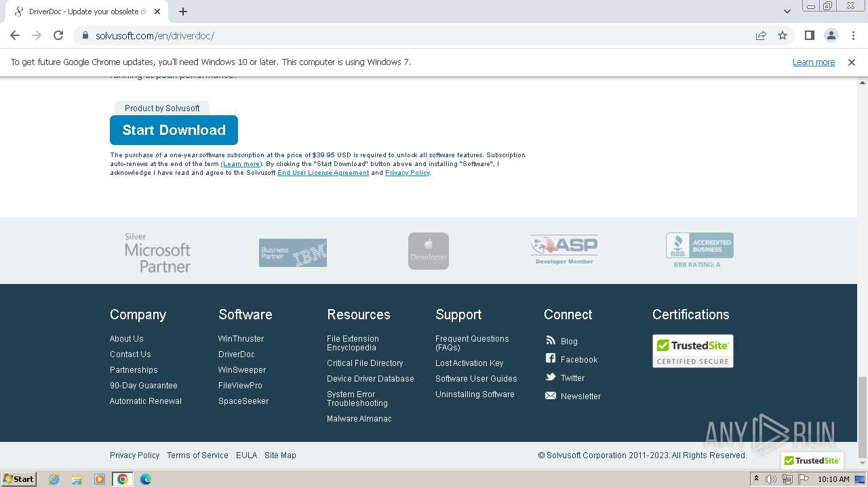The height and width of the screenshot is (488, 868).
Task: Click the Apple Developer badge
Action: [x=429, y=251]
